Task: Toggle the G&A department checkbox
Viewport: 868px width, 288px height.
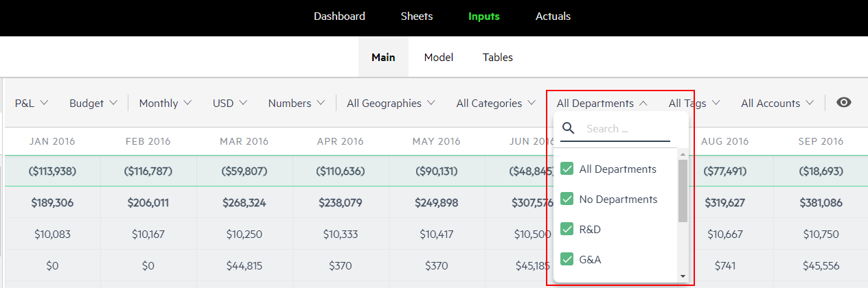Action: coord(567,259)
